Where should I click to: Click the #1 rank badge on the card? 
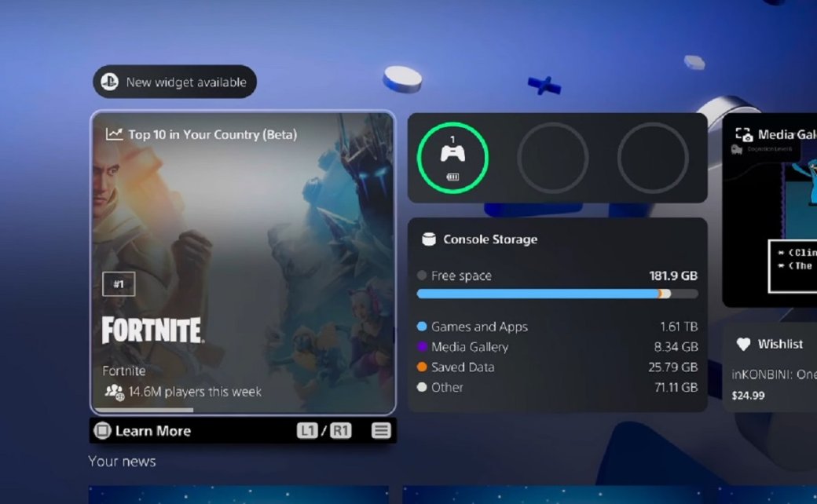(119, 283)
